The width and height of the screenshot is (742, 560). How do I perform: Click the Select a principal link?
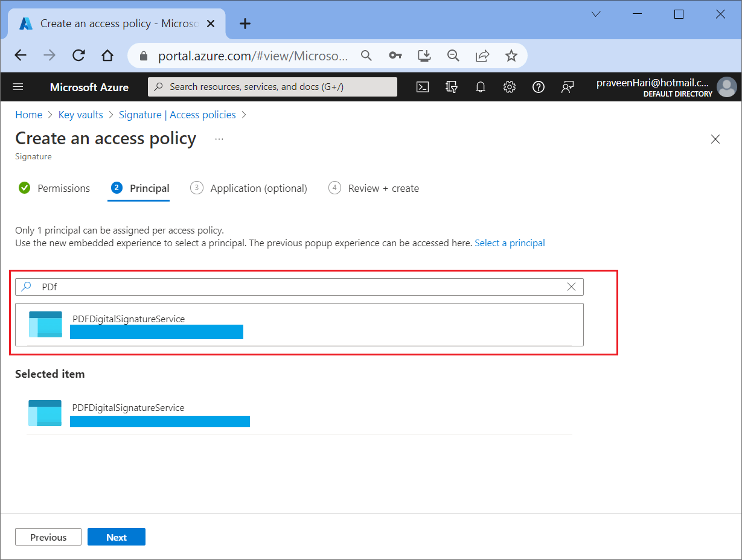click(510, 243)
